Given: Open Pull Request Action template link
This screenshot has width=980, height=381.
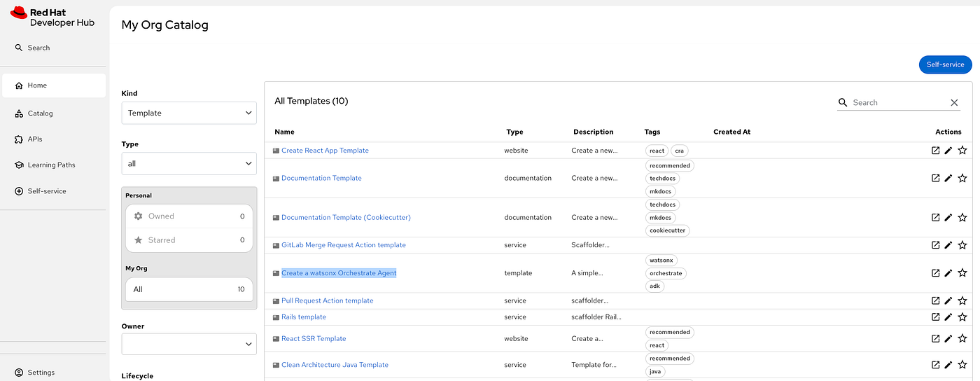Looking at the screenshot, I should click(328, 300).
